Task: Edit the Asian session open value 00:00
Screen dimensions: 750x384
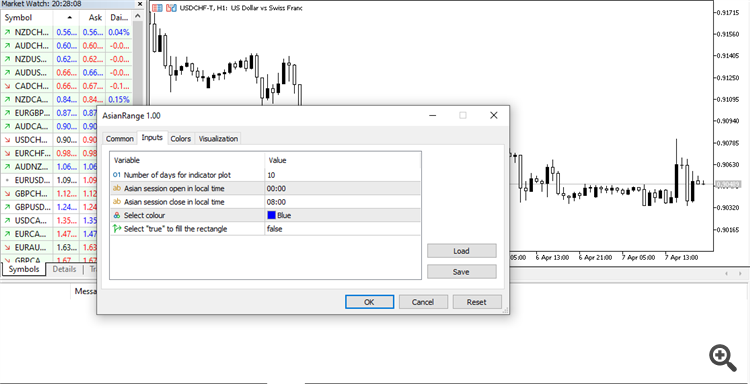Action: coord(343,188)
